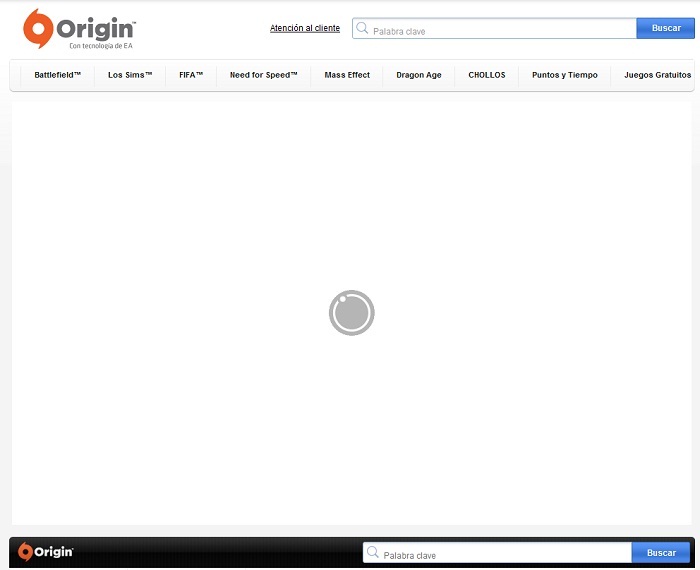Viewport: 700px width, 570px height.
Task: Go to Need for Speed™ section
Action: tap(263, 75)
